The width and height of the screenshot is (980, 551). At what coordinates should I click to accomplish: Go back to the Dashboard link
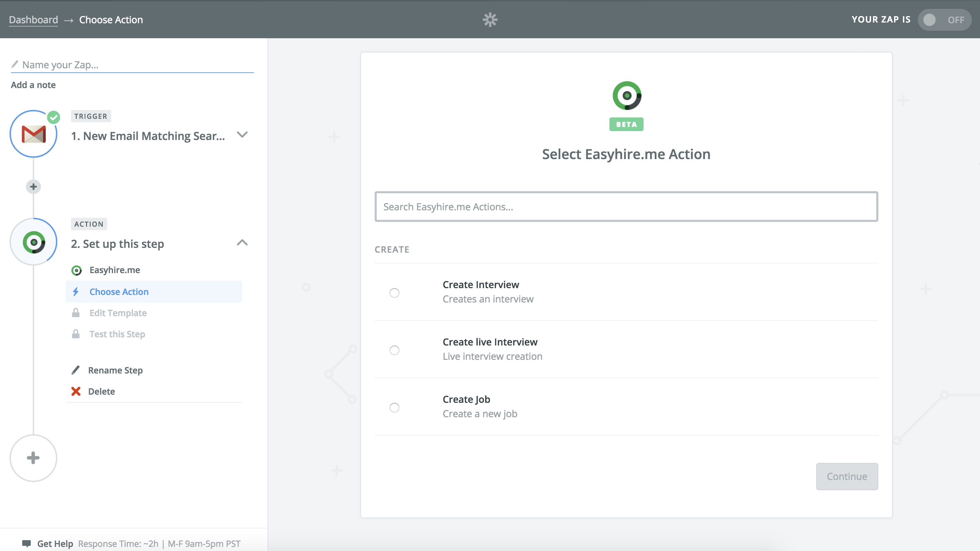[x=33, y=19]
